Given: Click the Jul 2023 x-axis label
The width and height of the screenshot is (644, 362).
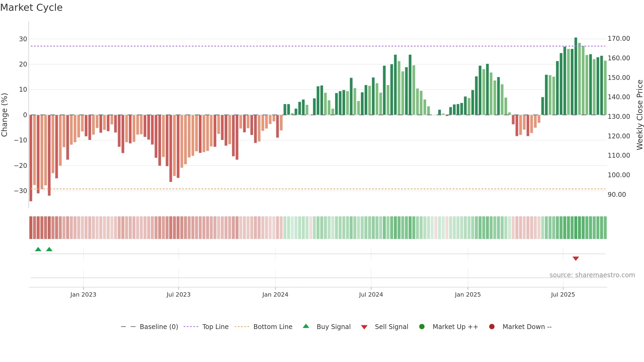Looking at the screenshot, I should click(x=178, y=294).
